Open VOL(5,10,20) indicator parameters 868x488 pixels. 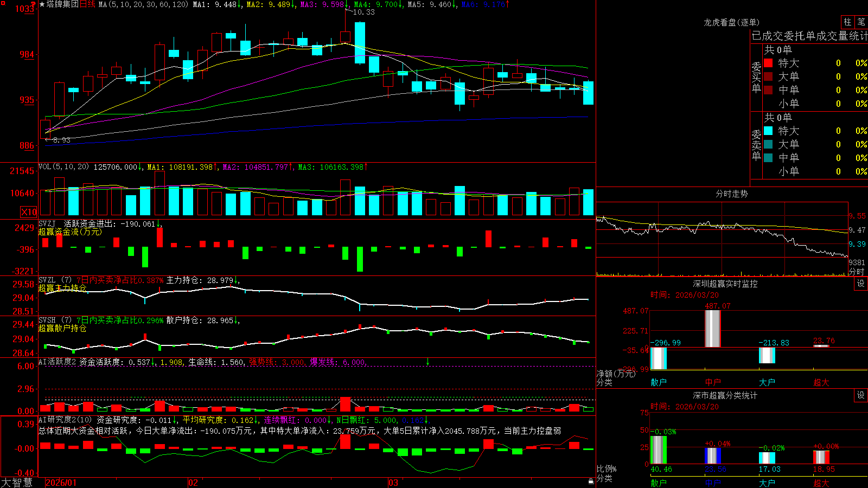pyautogui.click(x=63, y=167)
